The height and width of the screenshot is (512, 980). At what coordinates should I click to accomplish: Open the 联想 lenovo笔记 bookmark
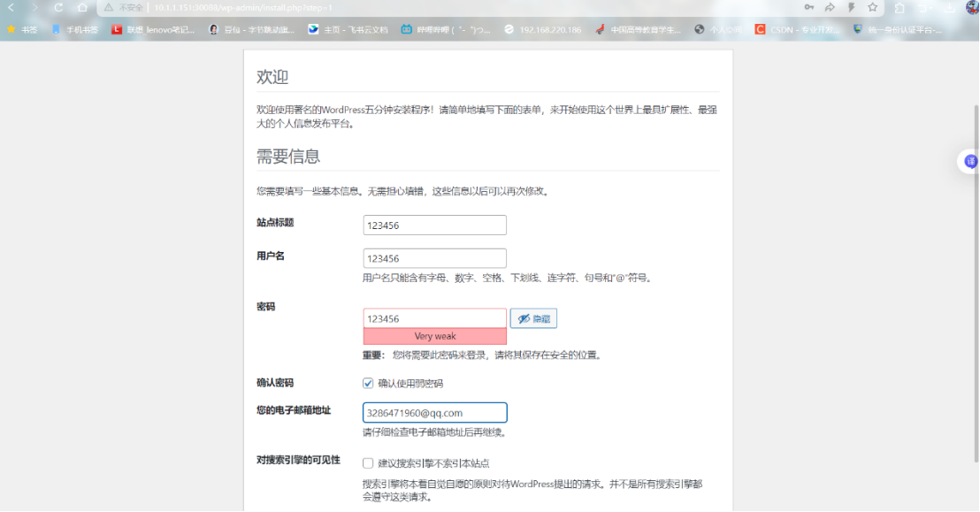point(153,29)
